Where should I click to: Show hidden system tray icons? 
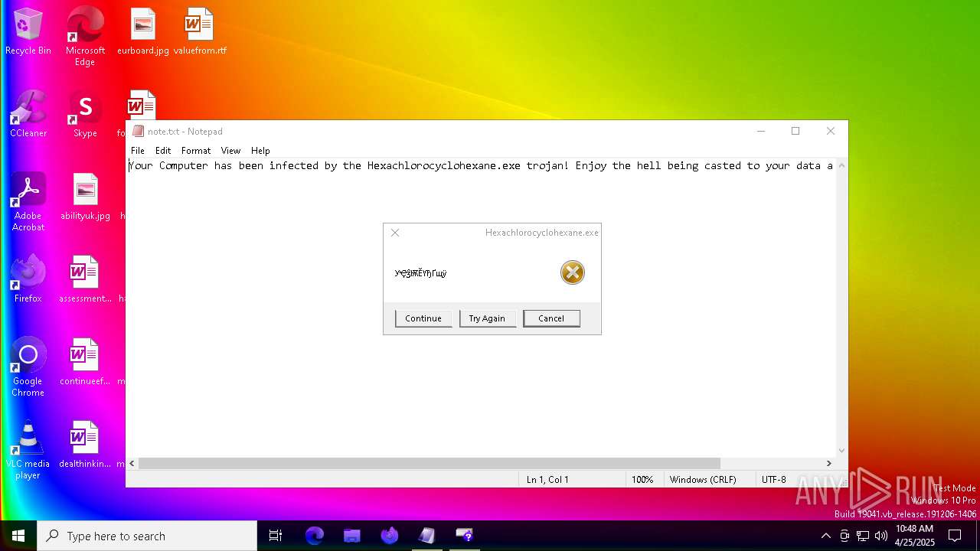(x=825, y=536)
